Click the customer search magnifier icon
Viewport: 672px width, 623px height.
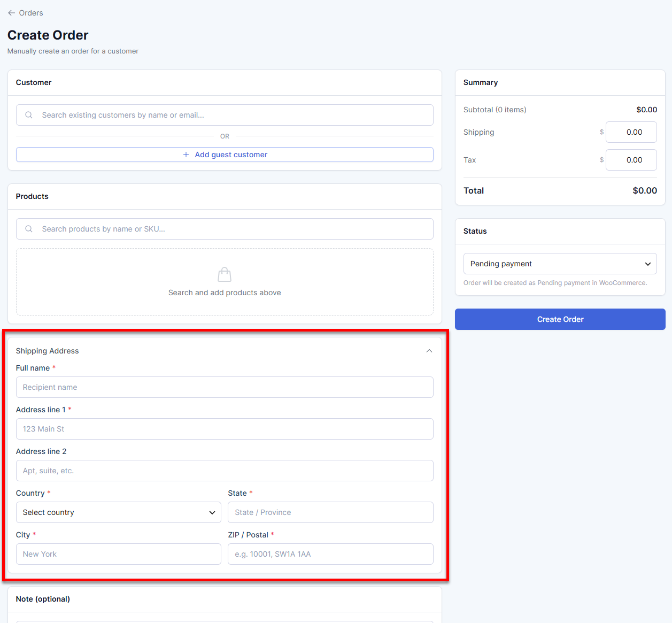pos(29,115)
